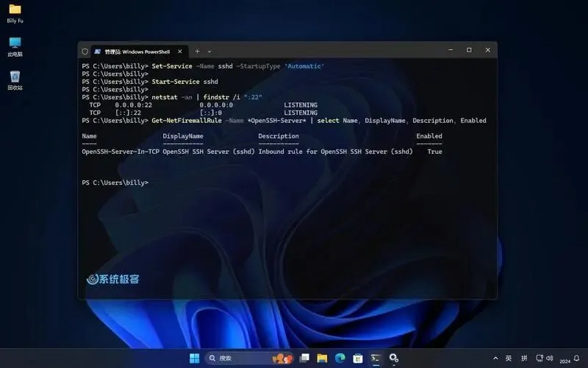Screen dimensions: 588x368
Task: Open Microsoft Edge from the taskbar
Action: tap(340, 358)
